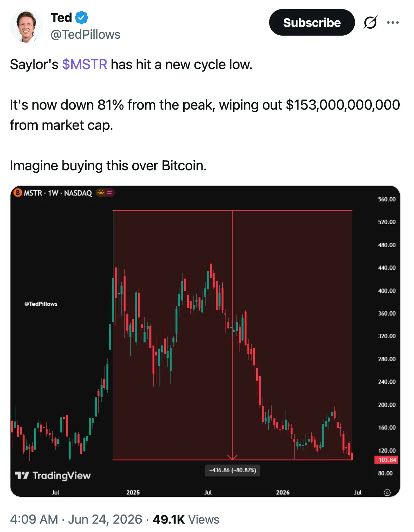Open Ted's profile picture
Viewport: 414px width, 532px height.
point(26,26)
